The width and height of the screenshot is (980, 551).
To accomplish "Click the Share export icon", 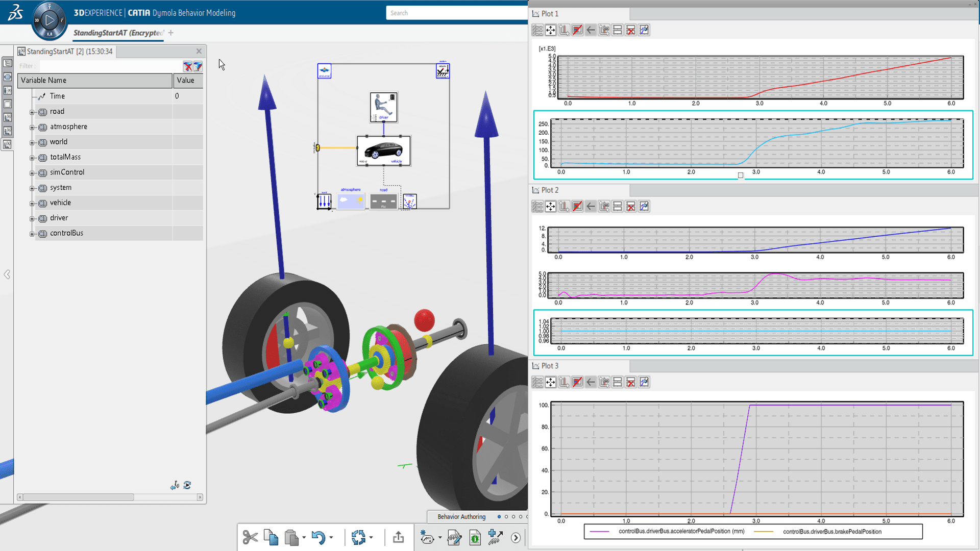I will [x=398, y=537].
